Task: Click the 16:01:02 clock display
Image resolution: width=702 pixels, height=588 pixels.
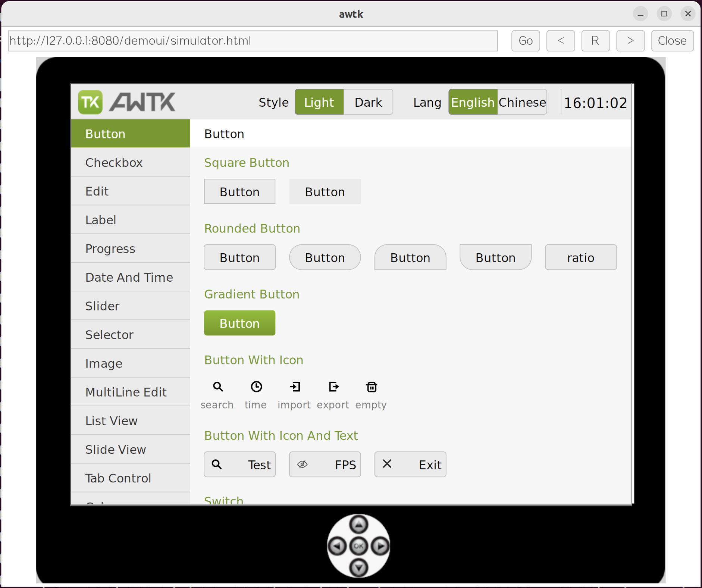Action: point(595,103)
